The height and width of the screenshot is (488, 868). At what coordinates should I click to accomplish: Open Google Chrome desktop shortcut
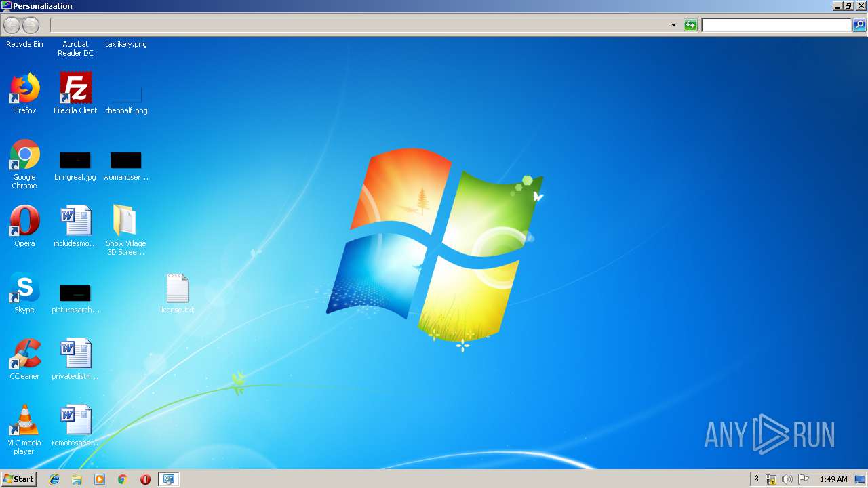pos(24,164)
